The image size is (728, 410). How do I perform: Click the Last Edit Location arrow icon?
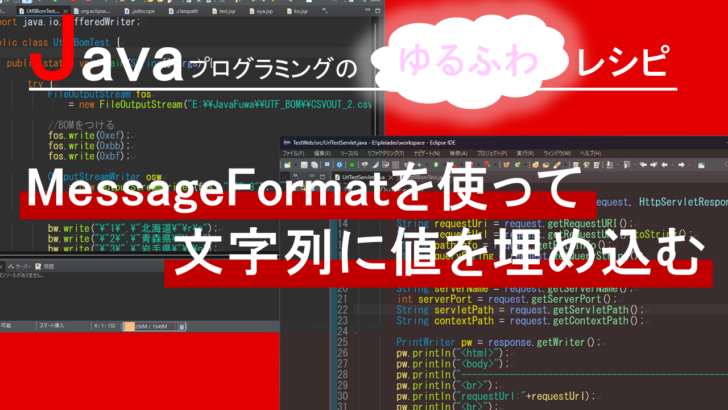643,165
